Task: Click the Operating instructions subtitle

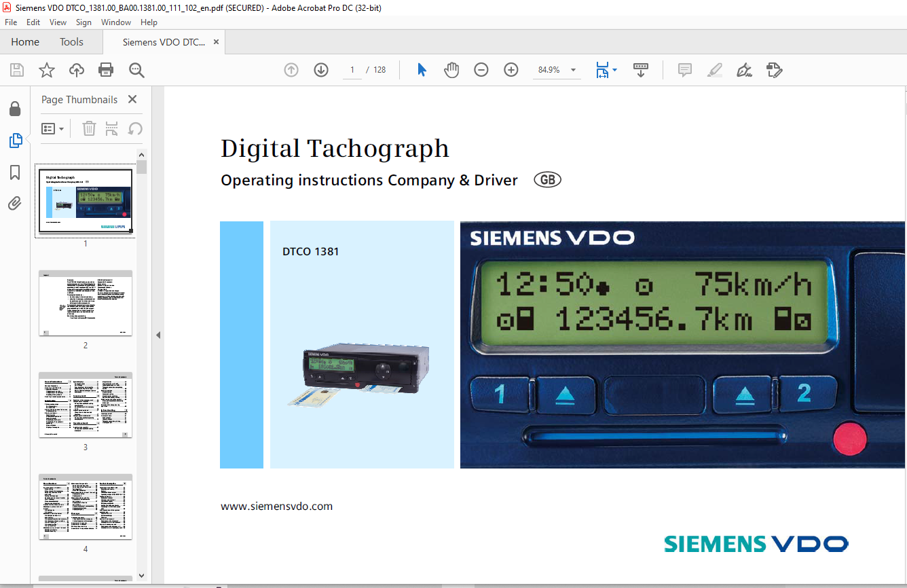Action: point(369,181)
